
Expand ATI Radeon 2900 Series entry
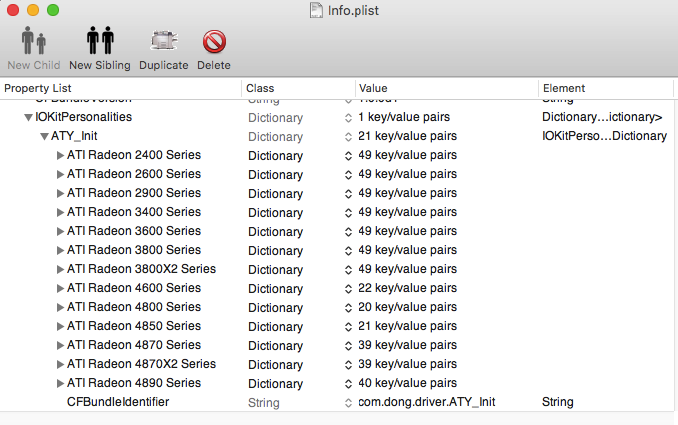pyautogui.click(x=61, y=193)
